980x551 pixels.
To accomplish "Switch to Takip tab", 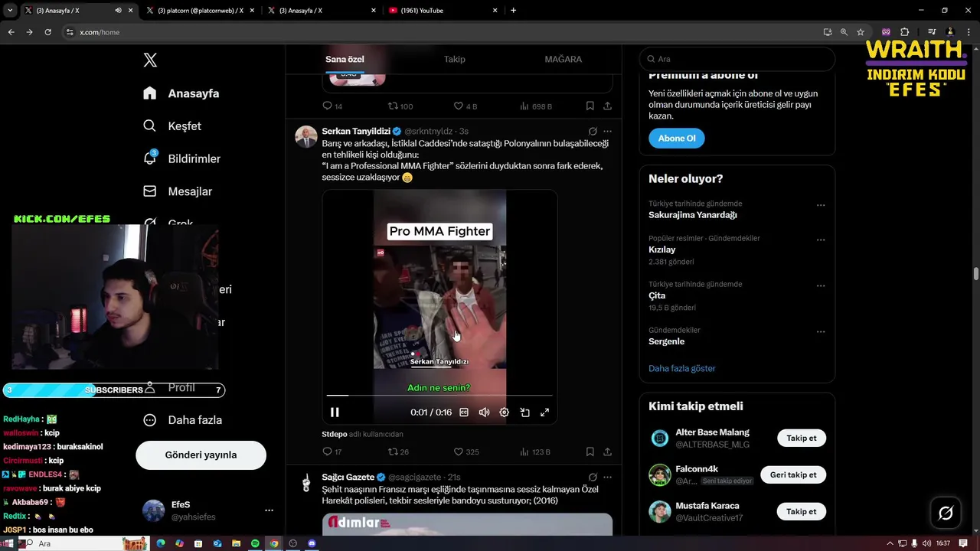I will coord(455,59).
